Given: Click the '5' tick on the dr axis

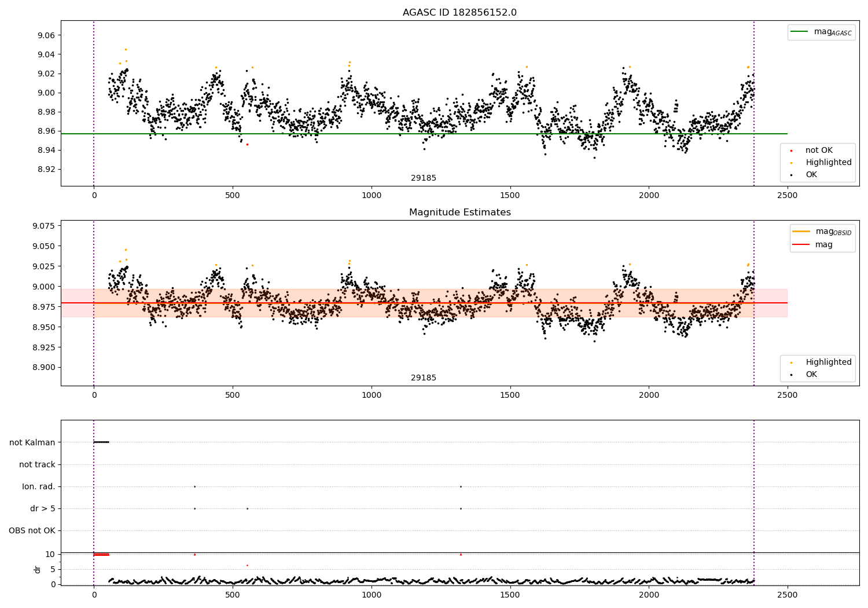Looking at the screenshot, I should pyautogui.click(x=53, y=570).
